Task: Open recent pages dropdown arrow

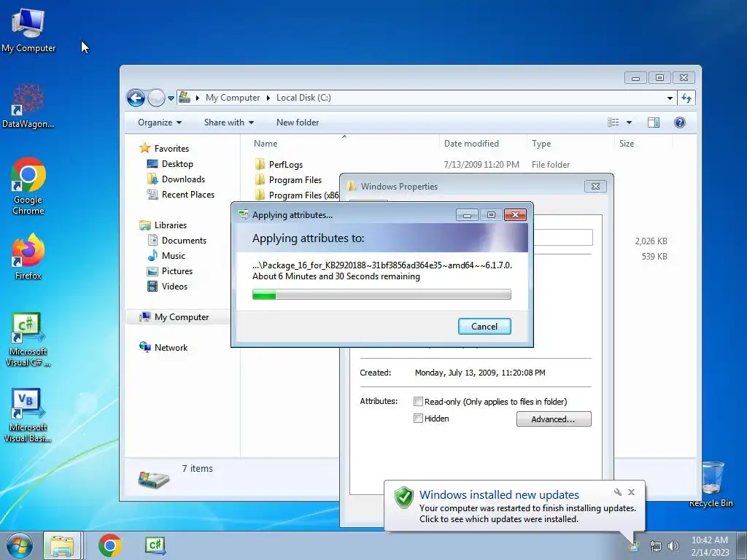Action: (x=171, y=98)
